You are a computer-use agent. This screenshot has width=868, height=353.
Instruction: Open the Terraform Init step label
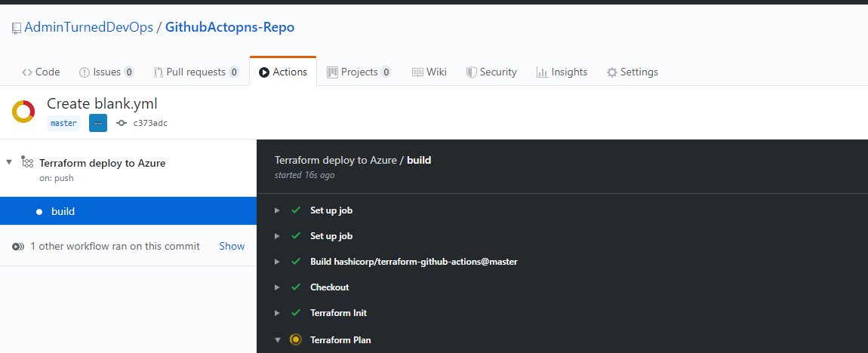pos(338,312)
